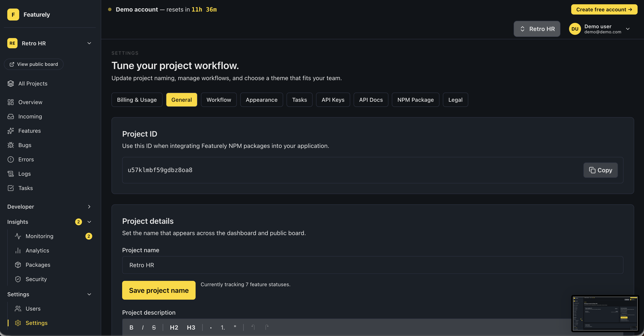This screenshot has width=644, height=336.
Task: Open Security shield icon item
Action: pyautogui.click(x=18, y=279)
